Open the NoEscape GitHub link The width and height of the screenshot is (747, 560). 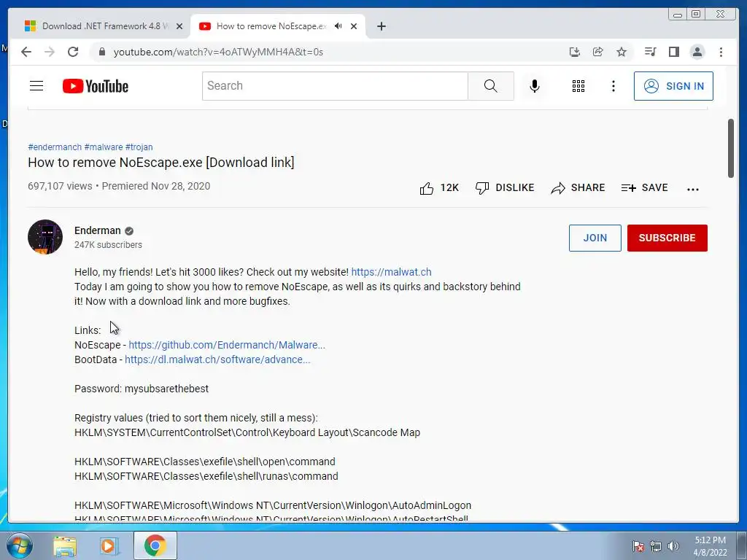pyautogui.click(x=227, y=345)
